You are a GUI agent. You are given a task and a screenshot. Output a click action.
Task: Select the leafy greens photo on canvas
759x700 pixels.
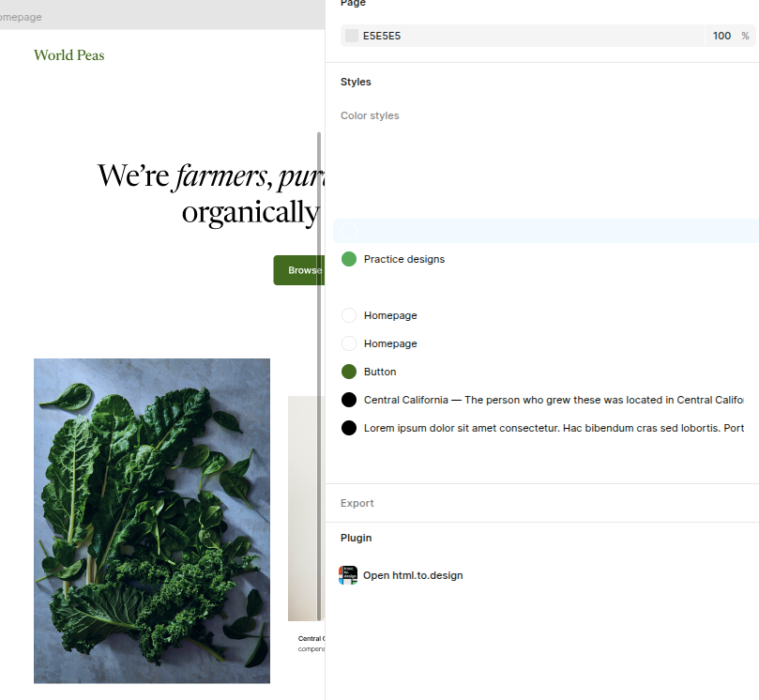click(152, 521)
